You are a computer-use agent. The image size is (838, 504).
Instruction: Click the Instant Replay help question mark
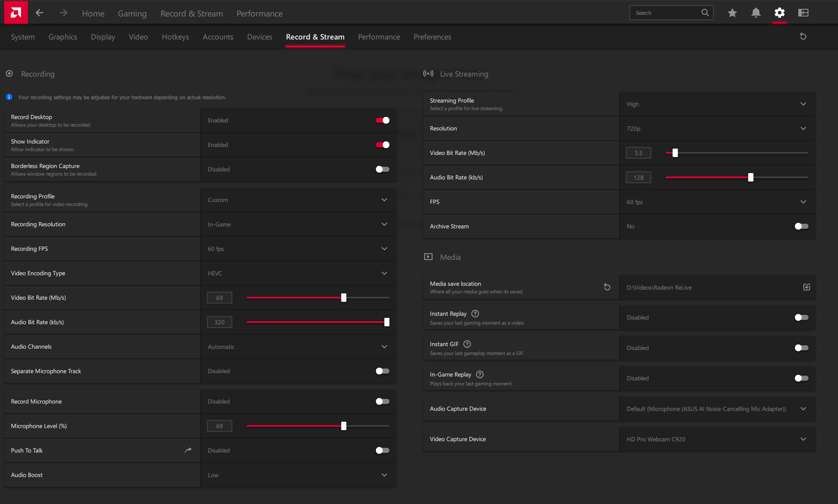[475, 314]
